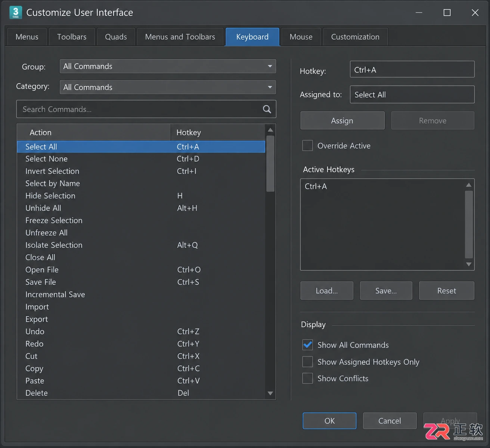Viewport: 490px width, 448px height.
Task: Confirm with the OK button
Action: tap(329, 421)
